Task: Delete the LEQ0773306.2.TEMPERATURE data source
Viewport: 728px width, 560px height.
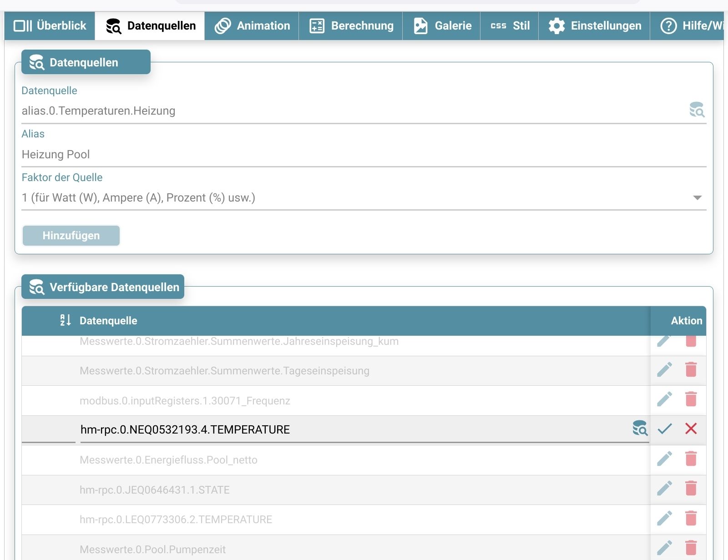Action: 691,518
